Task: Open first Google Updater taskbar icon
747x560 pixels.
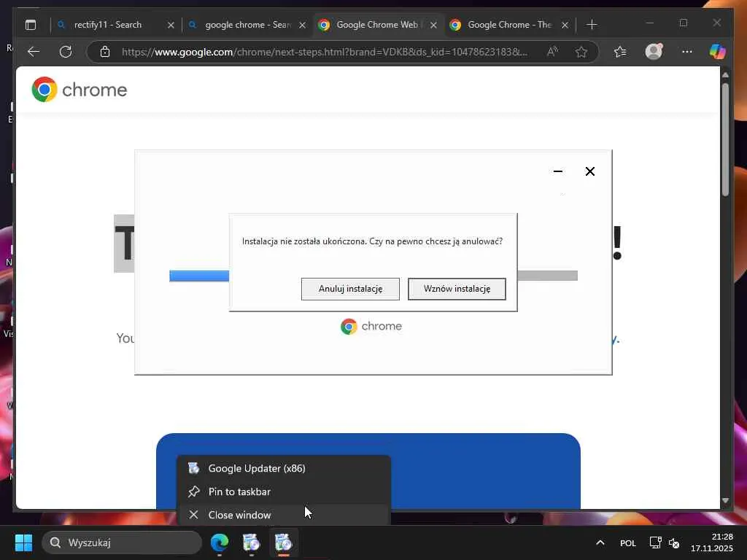Action: click(x=251, y=542)
